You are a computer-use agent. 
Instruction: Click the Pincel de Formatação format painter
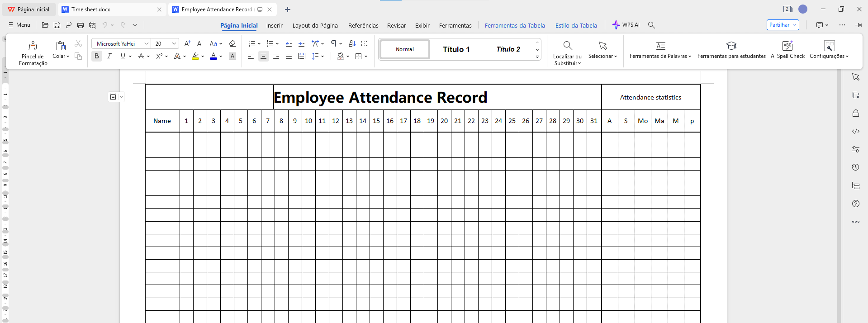[33, 53]
